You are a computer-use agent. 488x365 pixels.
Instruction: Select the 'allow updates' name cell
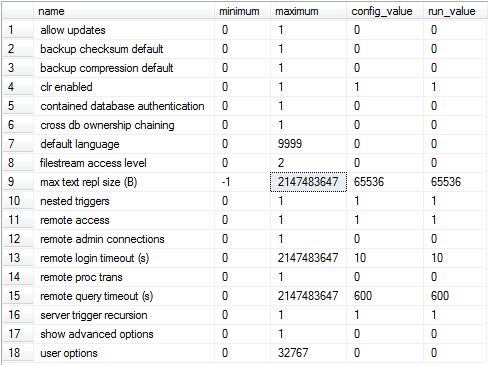(x=124, y=30)
